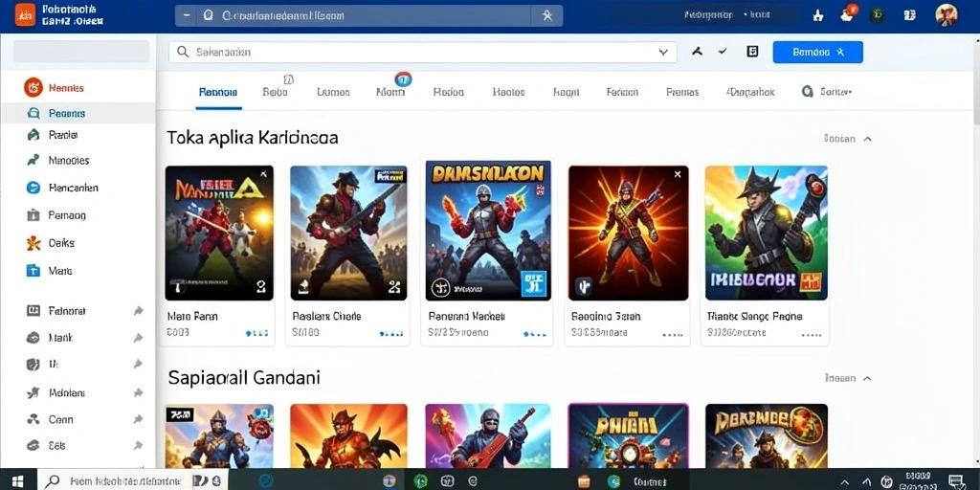Switch to the Raonoa tab
Viewport: 980px width, 490px height.
218,92
